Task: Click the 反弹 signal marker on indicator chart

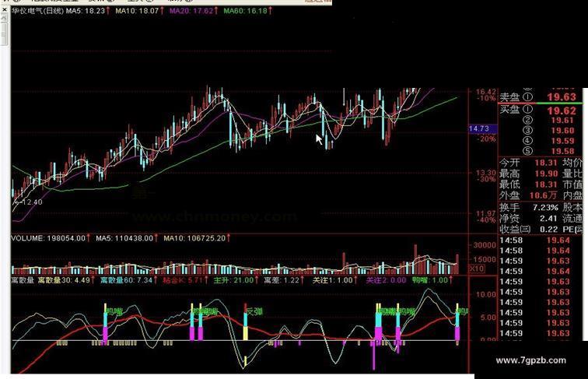Action: tap(254, 311)
